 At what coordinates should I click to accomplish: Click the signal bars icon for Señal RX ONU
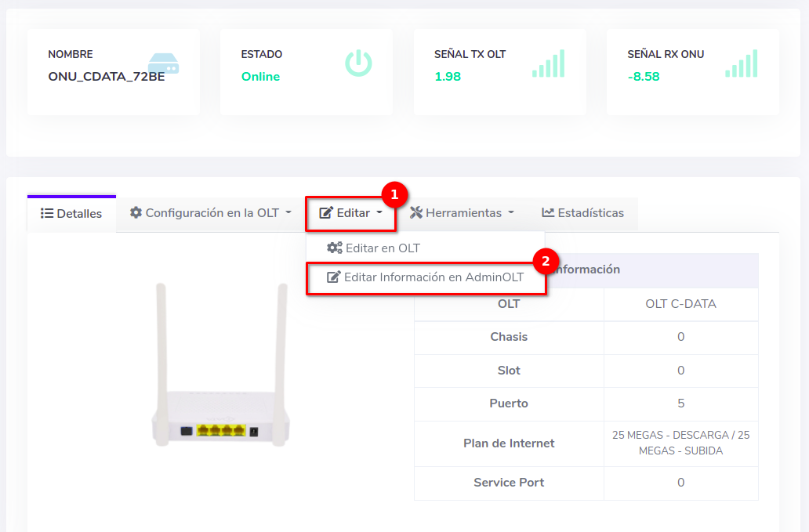click(742, 63)
